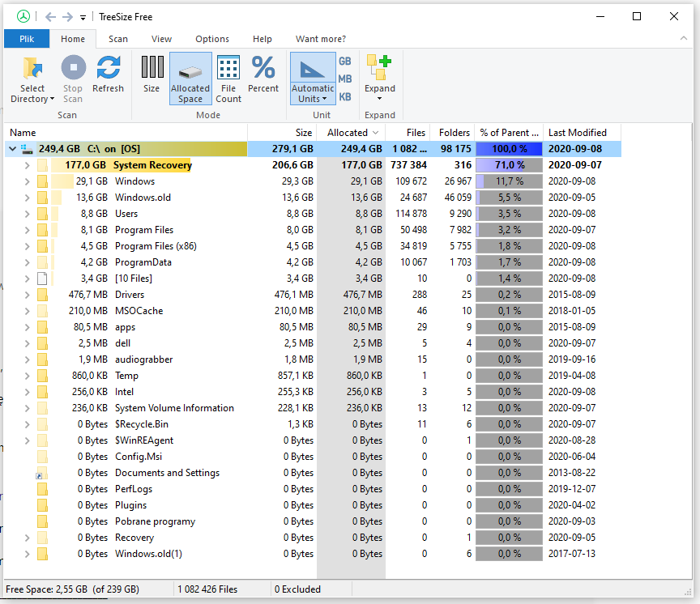This screenshot has height=604, width=700.
Task: Select the Pobrane programy row
Action: pyautogui.click(x=313, y=521)
